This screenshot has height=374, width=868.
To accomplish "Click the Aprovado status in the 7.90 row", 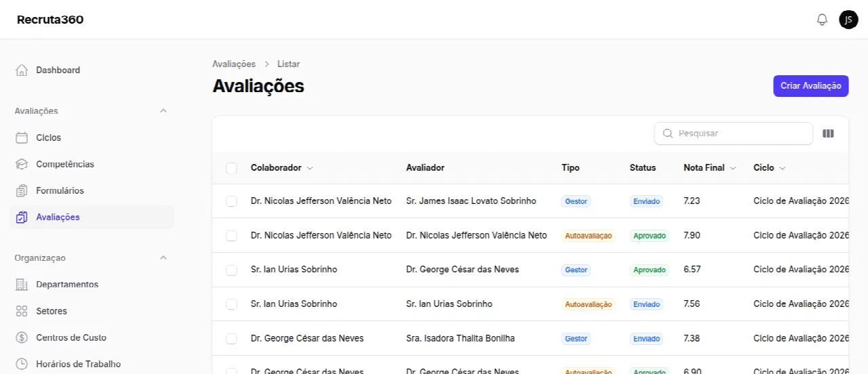I will coord(650,236).
